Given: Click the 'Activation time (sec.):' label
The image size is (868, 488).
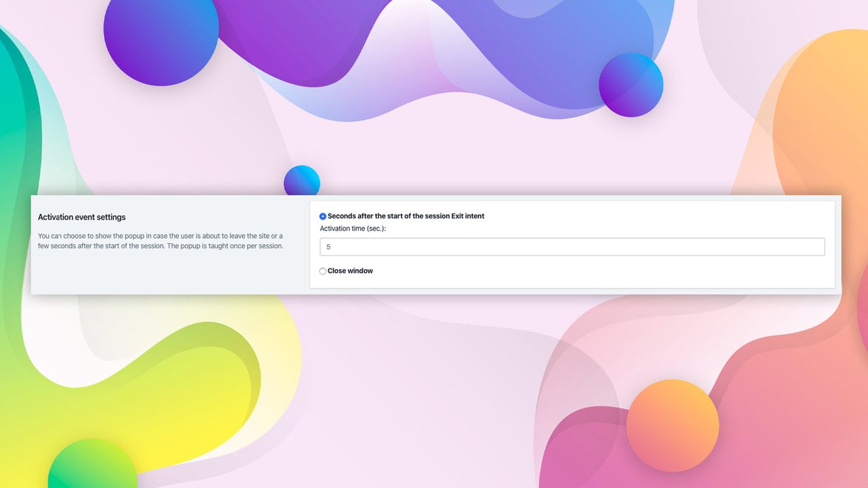Looking at the screenshot, I should pos(353,228).
